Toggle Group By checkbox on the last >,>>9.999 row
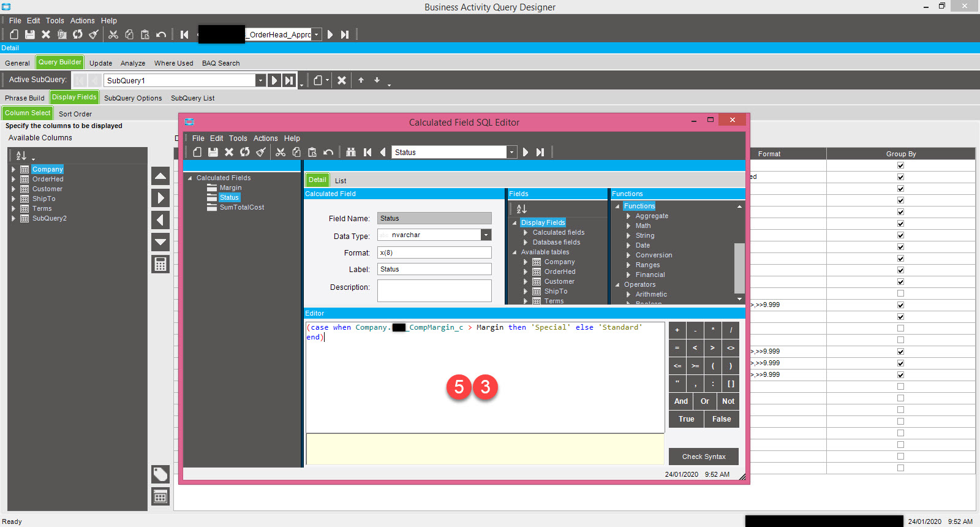 pos(900,375)
